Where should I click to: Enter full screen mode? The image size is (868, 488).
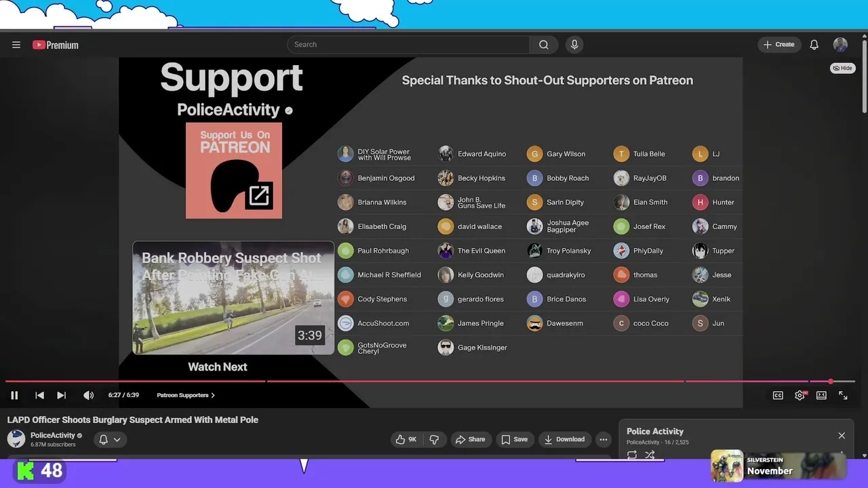click(x=843, y=395)
